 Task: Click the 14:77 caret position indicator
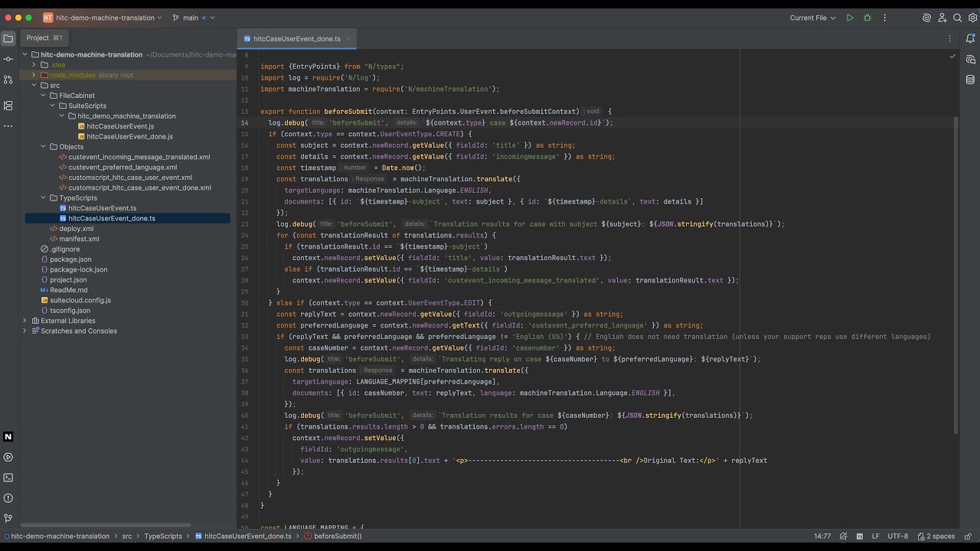pyautogui.click(x=822, y=536)
